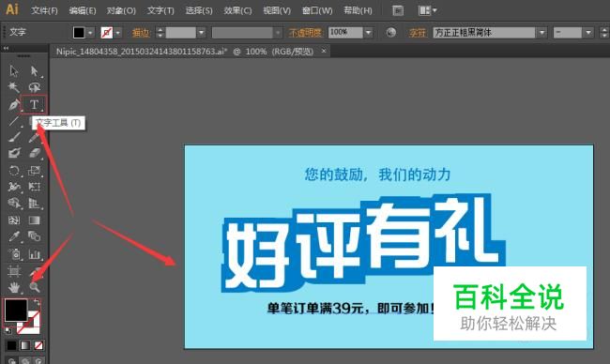Set paint mode to None
610x364 pixels.
point(38,345)
